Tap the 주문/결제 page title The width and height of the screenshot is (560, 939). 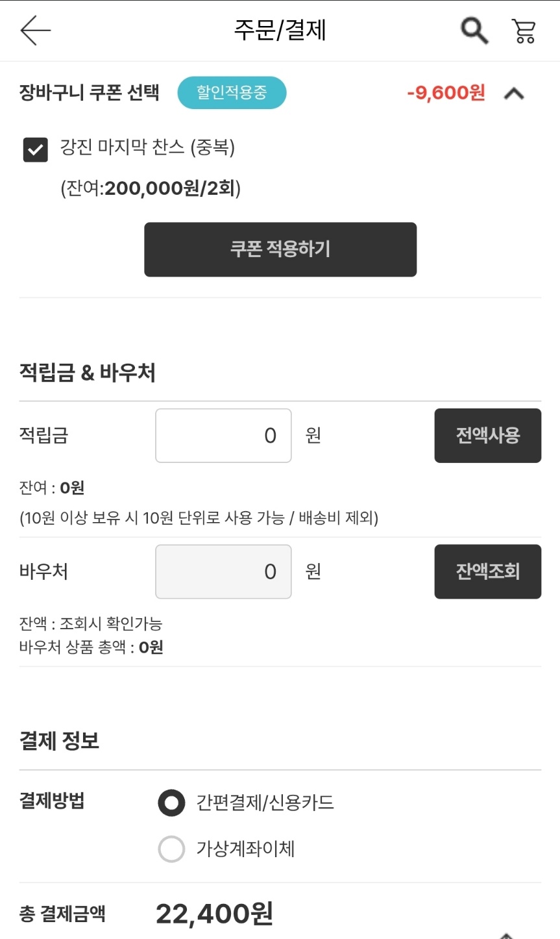tap(280, 31)
